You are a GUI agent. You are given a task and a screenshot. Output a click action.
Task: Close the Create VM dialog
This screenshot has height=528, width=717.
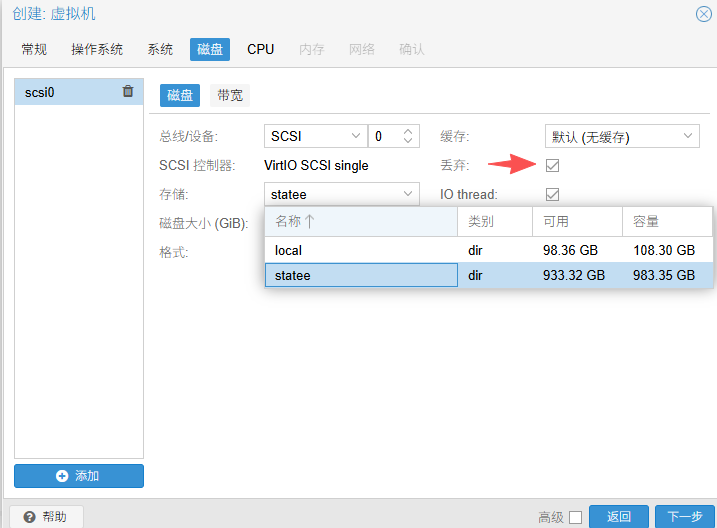coord(703,14)
